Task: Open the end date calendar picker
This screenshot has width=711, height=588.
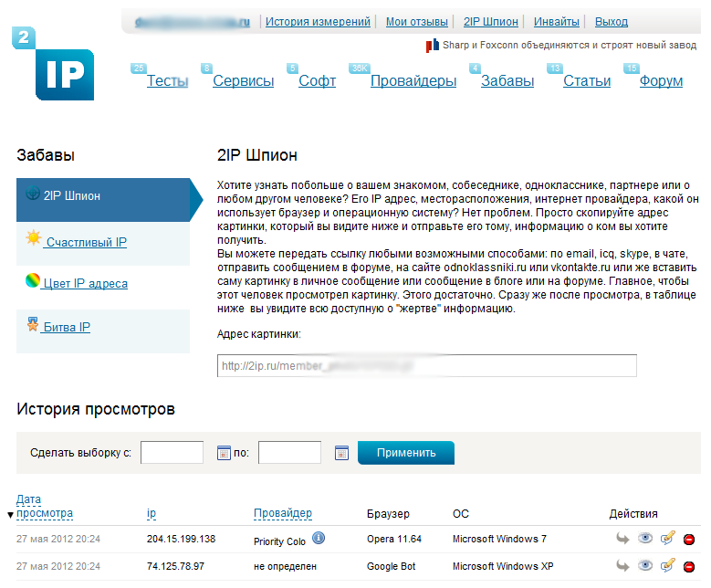Action: tap(341, 453)
